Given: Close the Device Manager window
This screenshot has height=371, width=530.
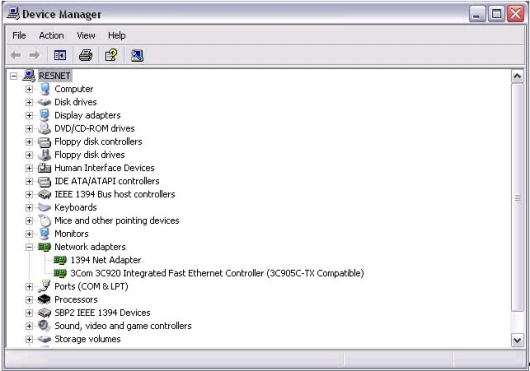Looking at the screenshot, I should 515,15.
